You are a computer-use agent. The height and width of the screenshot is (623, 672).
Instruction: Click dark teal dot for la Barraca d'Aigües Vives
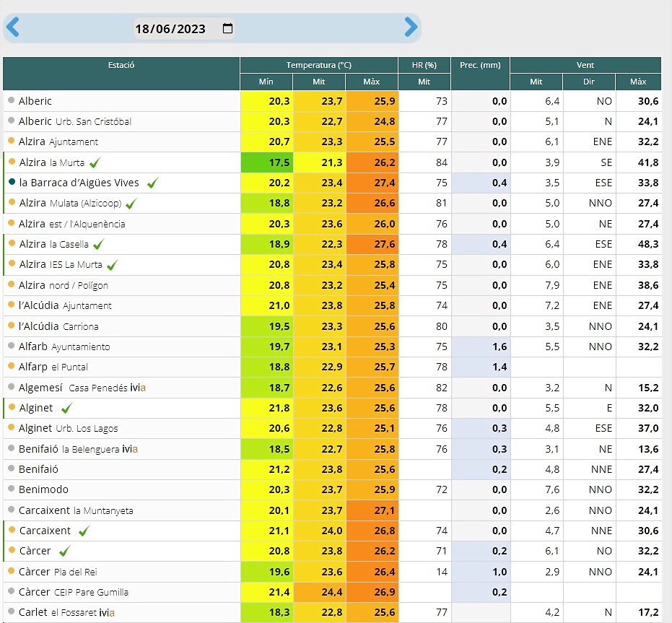pyautogui.click(x=12, y=182)
